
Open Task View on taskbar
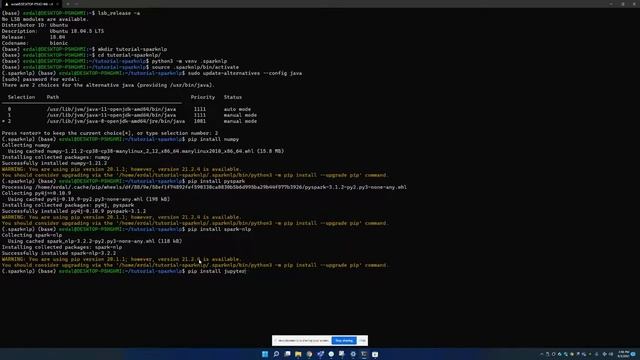287,354
